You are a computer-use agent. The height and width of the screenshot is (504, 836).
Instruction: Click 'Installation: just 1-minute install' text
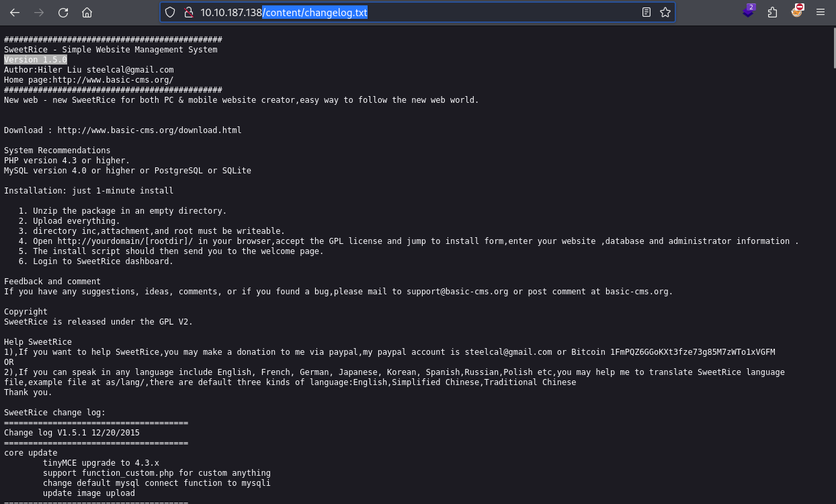tap(89, 191)
